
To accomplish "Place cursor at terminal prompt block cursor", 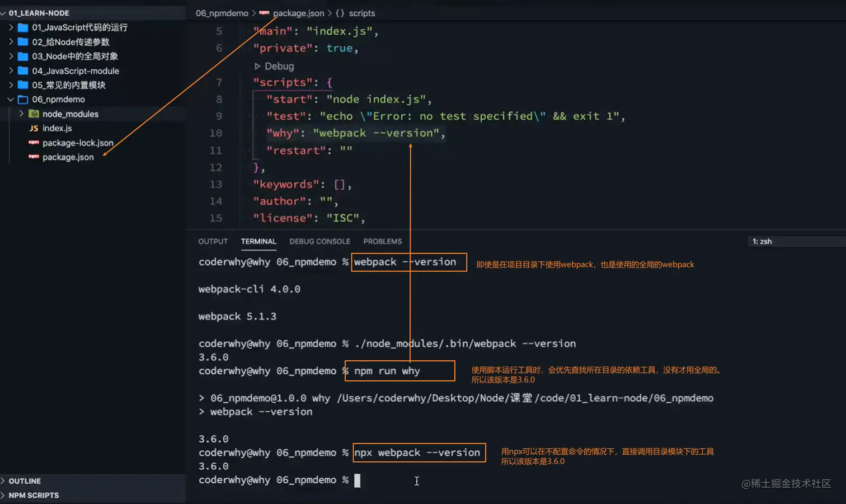I will (x=358, y=481).
